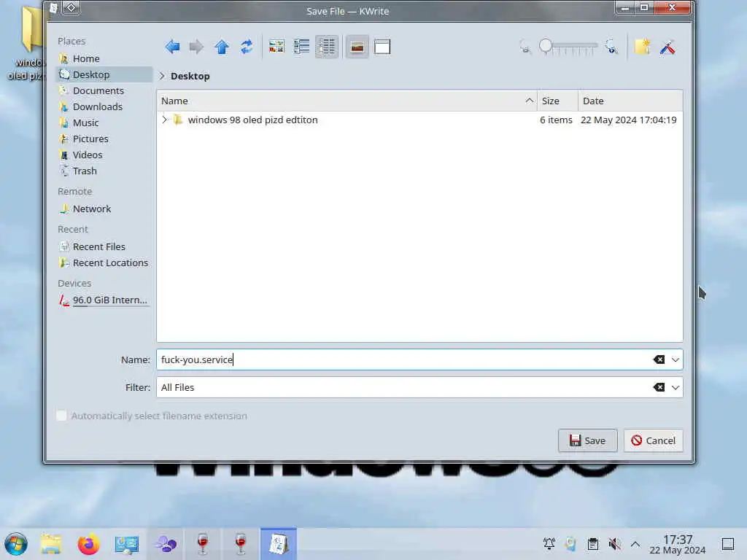
Task: Go back with the blue left arrow
Action: [x=172, y=47]
